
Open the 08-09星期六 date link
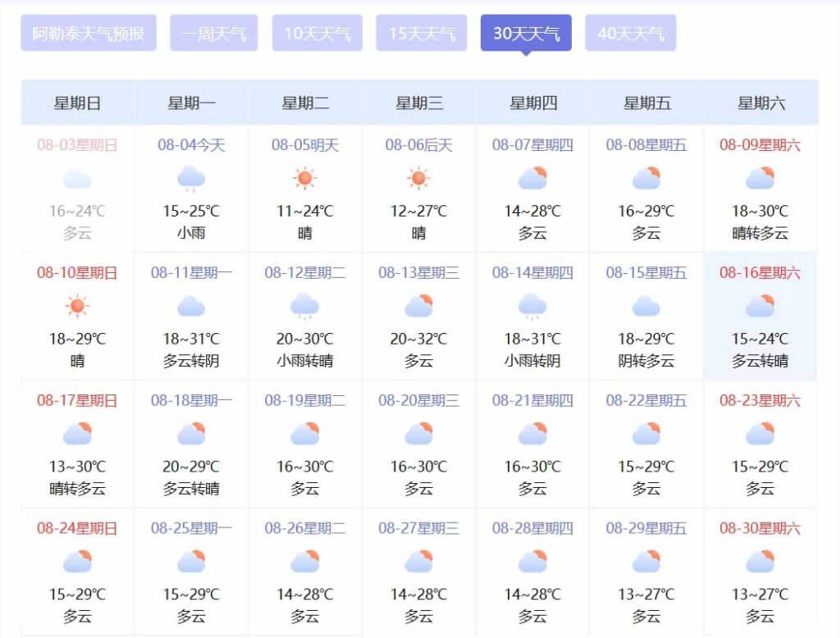tap(760, 145)
